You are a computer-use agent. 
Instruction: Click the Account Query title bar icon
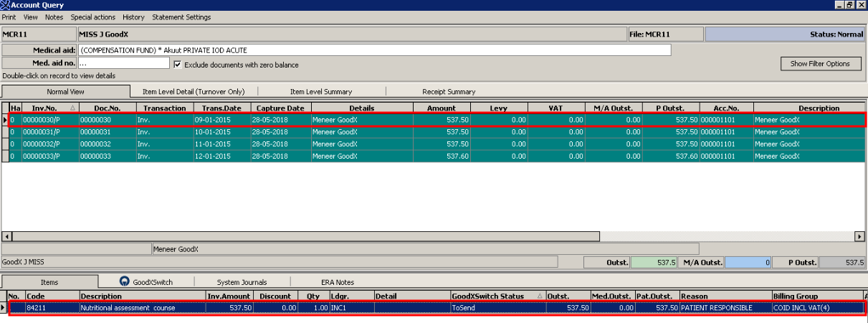pos(5,5)
